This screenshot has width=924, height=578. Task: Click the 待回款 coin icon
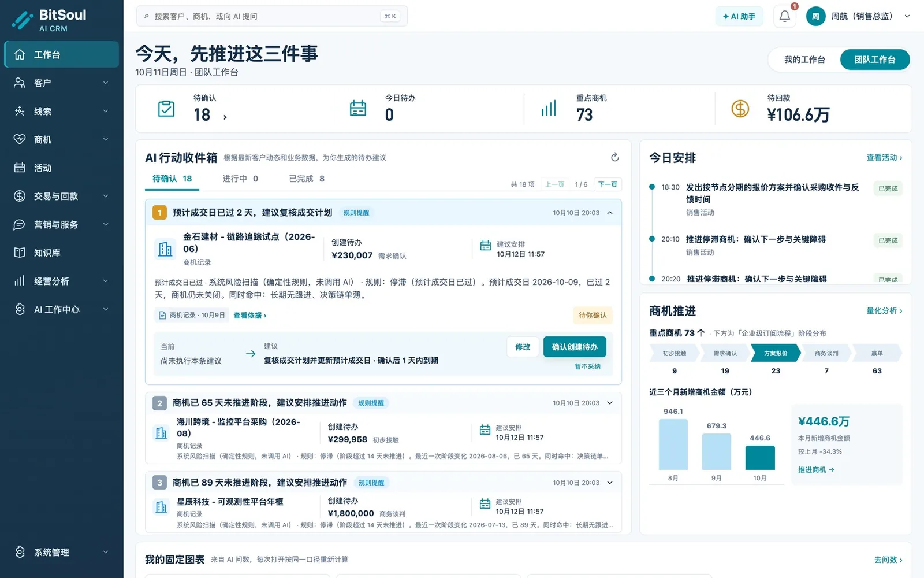[x=740, y=108]
